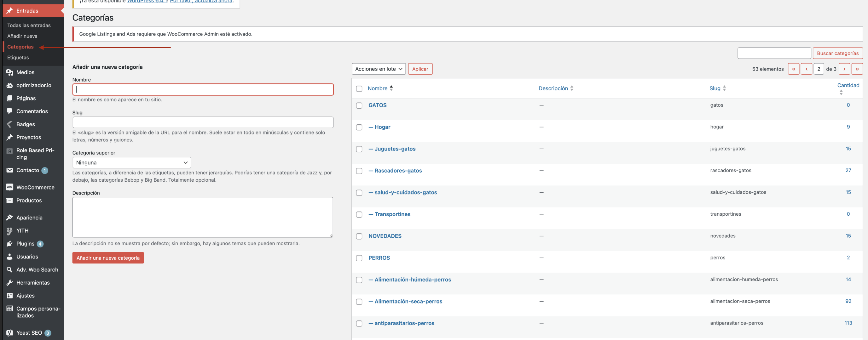Click the Adv. Woo Search magnifier icon
This screenshot has width=868, height=340.
[x=9, y=270]
